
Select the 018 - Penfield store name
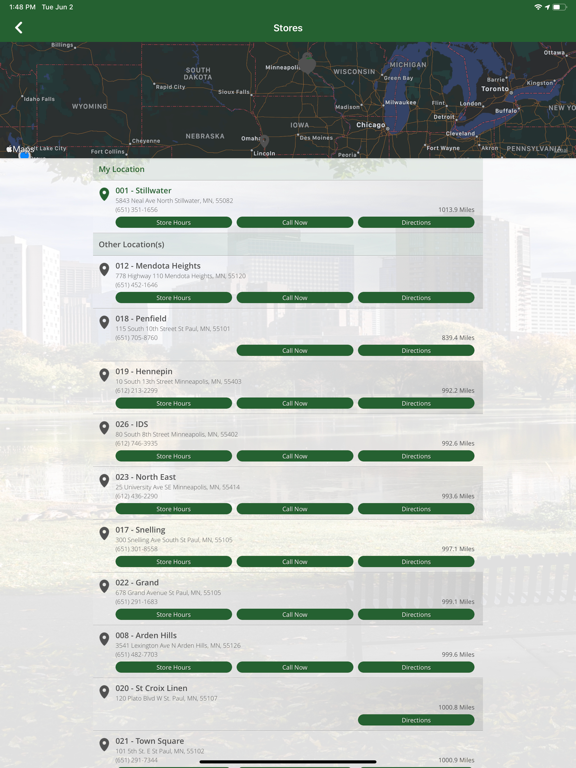tap(141, 319)
